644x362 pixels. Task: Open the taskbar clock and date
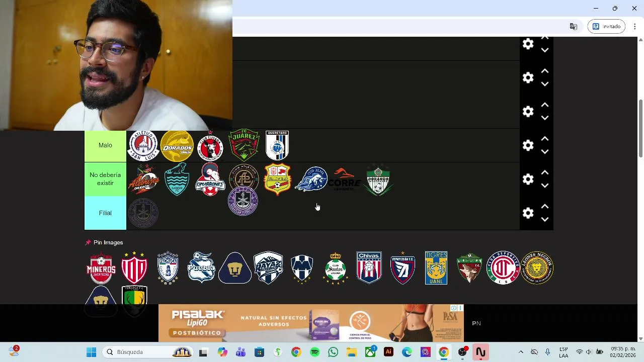pos(623,352)
